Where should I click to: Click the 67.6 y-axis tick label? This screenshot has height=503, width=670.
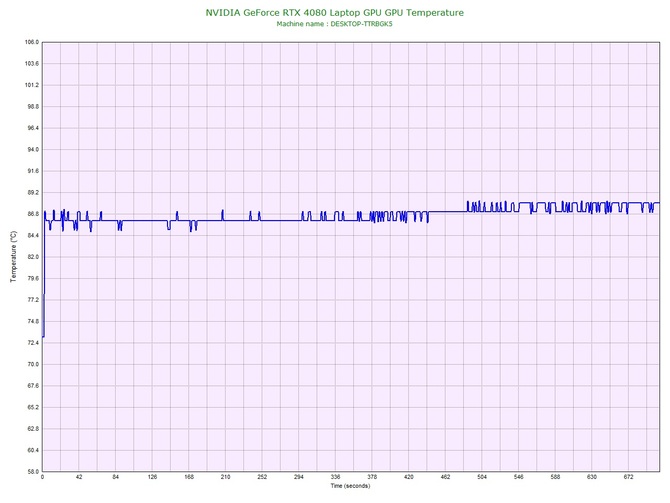coord(33,386)
